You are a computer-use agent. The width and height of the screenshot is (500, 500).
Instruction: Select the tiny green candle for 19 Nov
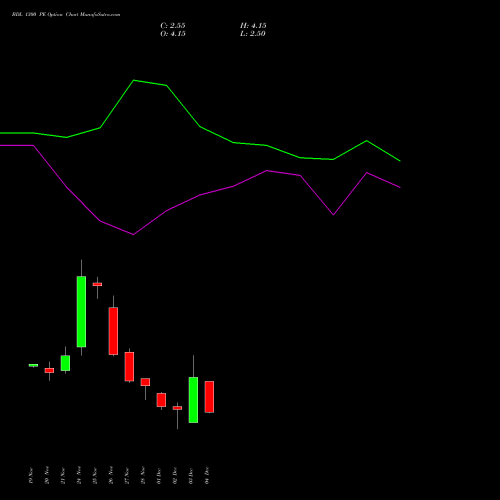tap(33, 365)
